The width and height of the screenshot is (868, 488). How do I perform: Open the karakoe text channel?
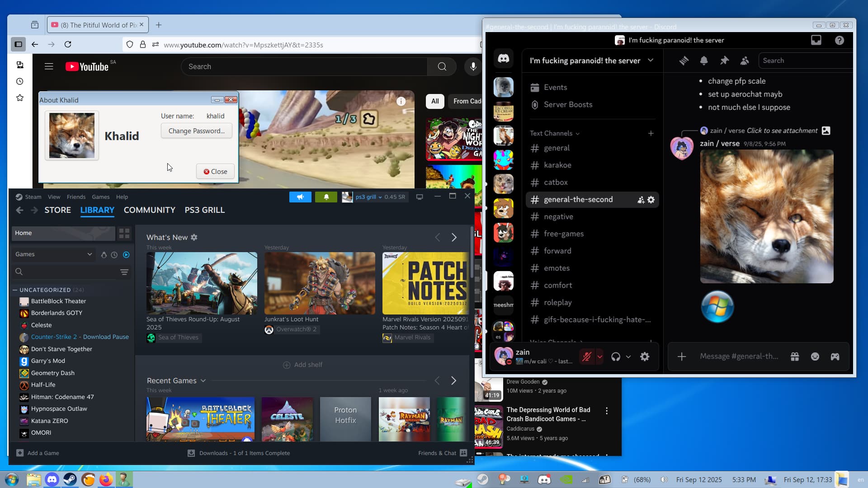[x=557, y=165]
